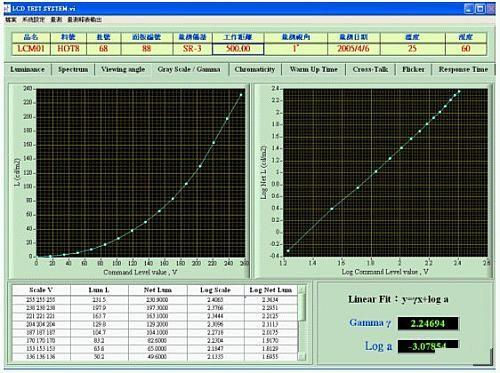Go to the Cross-Talk tab

(x=370, y=69)
